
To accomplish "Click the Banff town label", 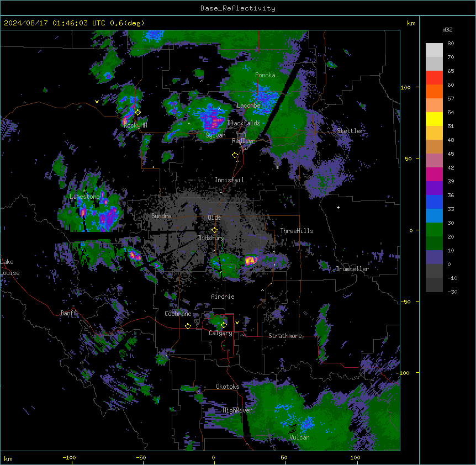I will 68,313.
